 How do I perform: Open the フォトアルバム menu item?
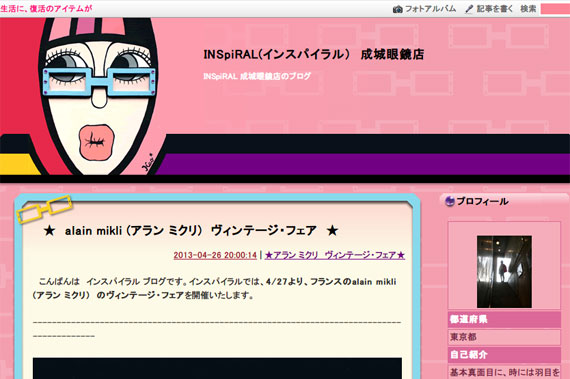coord(430,9)
